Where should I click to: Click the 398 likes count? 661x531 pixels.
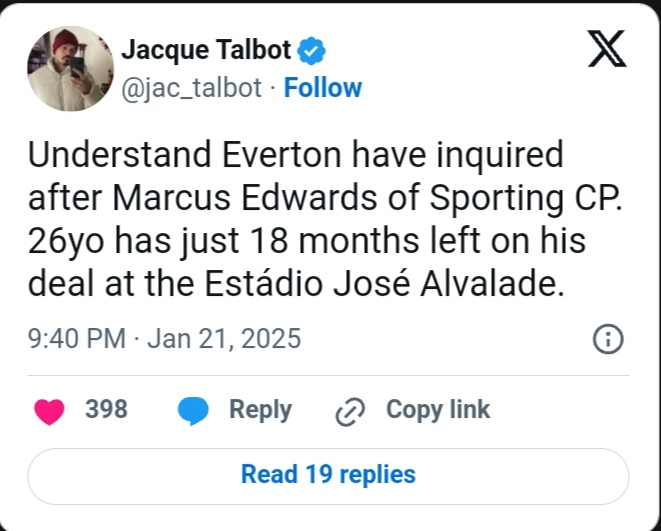coord(106,410)
